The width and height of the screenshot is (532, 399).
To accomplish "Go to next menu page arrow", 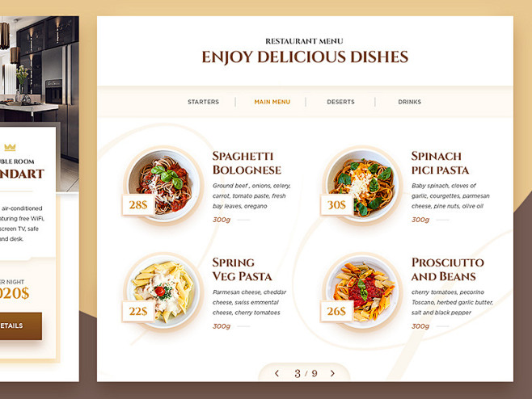I will click(332, 374).
